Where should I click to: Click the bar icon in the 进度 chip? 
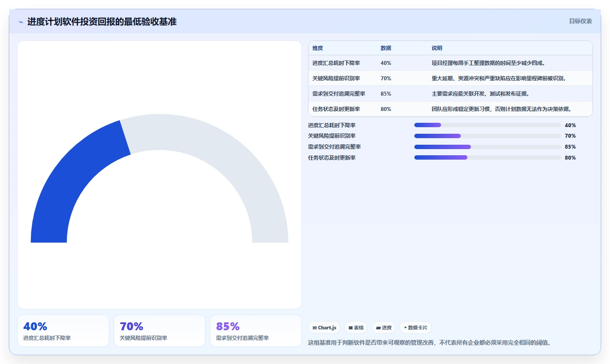click(378, 328)
